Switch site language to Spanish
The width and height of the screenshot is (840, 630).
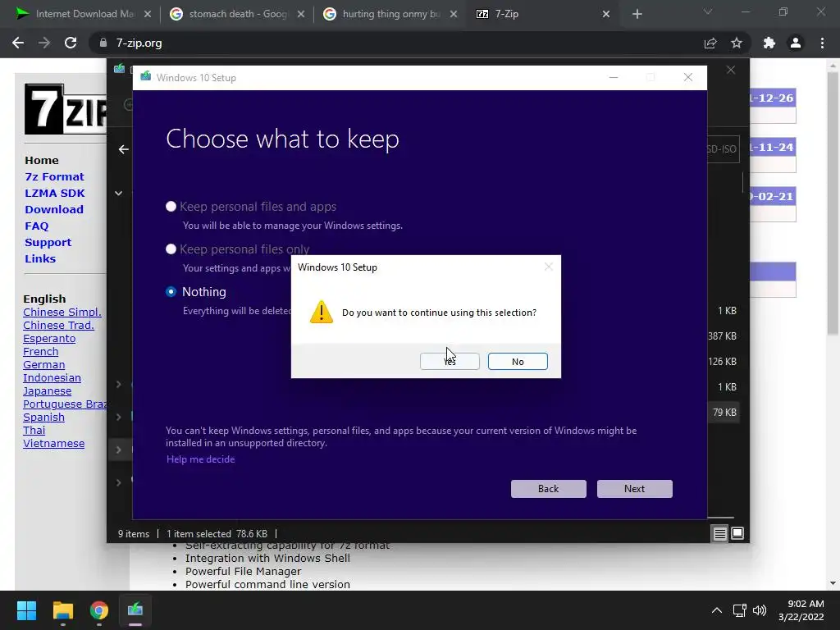coord(44,418)
